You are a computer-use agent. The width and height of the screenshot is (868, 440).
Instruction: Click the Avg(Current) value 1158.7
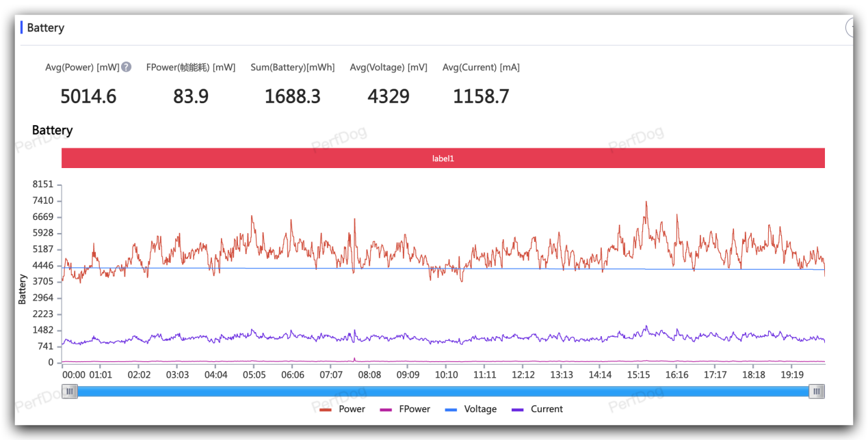coord(481,96)
